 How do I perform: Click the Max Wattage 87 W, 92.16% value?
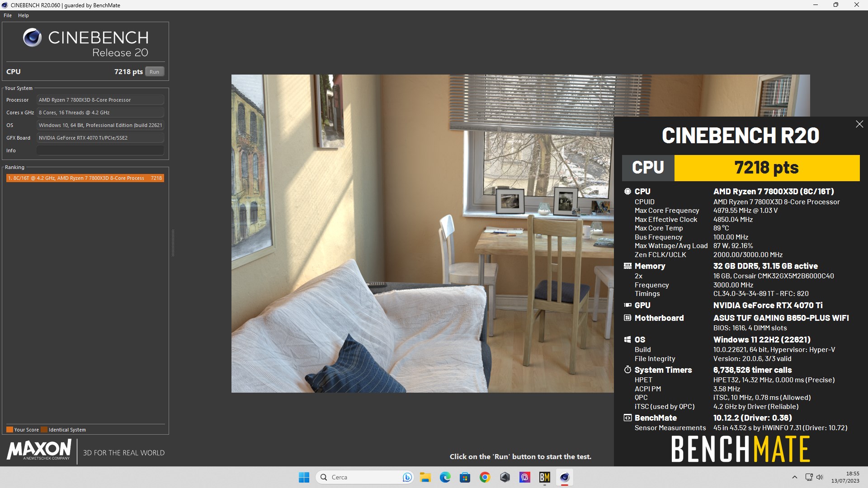click(x=733, y=246)
